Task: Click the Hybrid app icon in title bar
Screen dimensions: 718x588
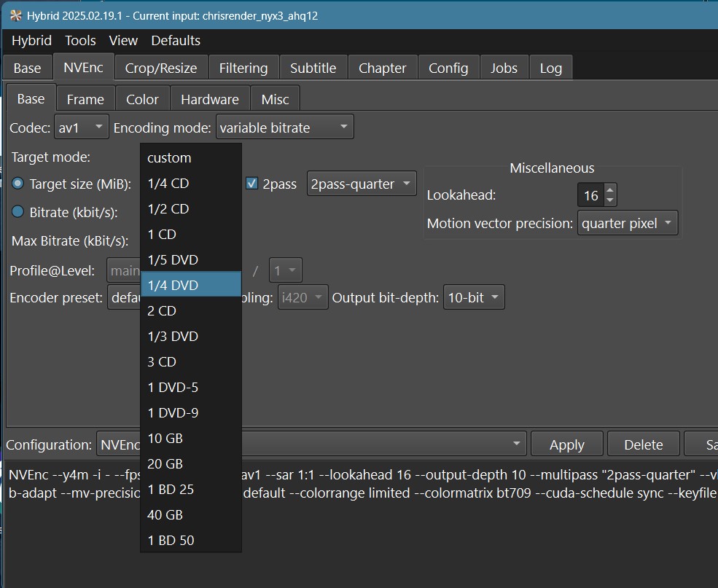Action: point(15,15)
